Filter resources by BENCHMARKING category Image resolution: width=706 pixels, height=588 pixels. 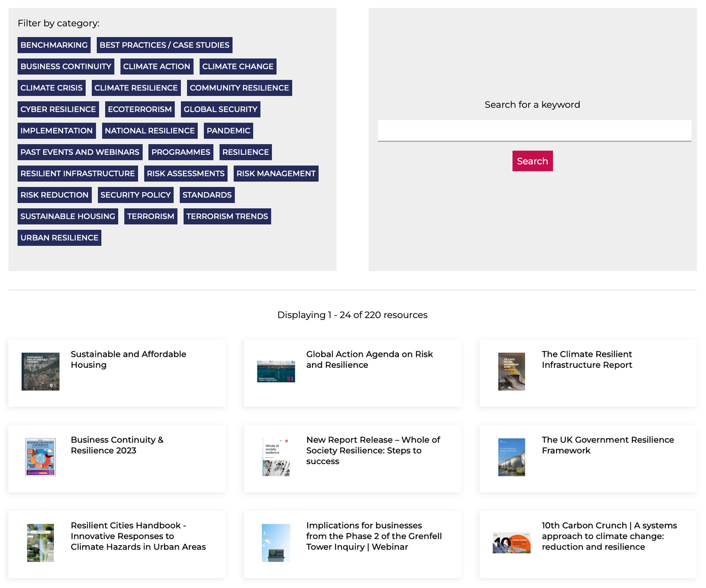pos(53,45)
